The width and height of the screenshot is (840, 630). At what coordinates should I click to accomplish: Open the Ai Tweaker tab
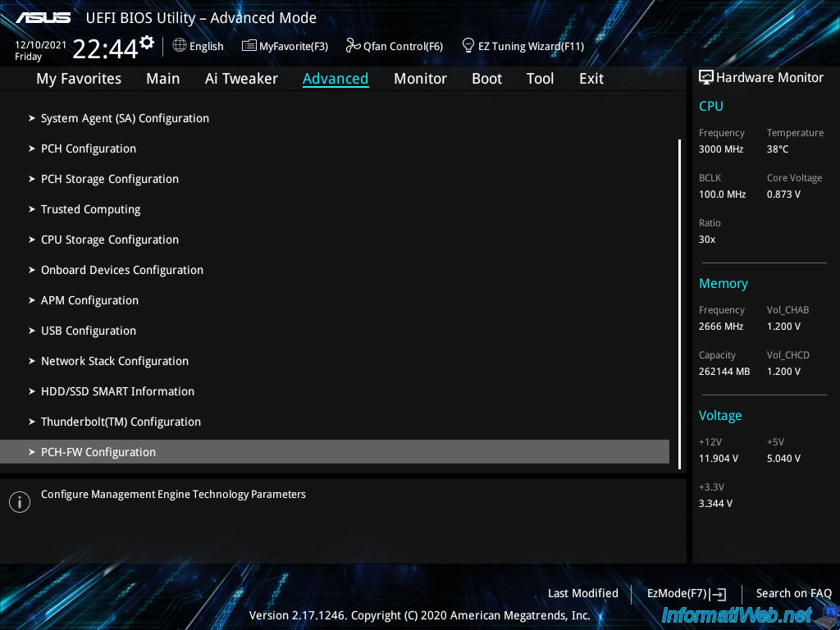pos(241,79)
